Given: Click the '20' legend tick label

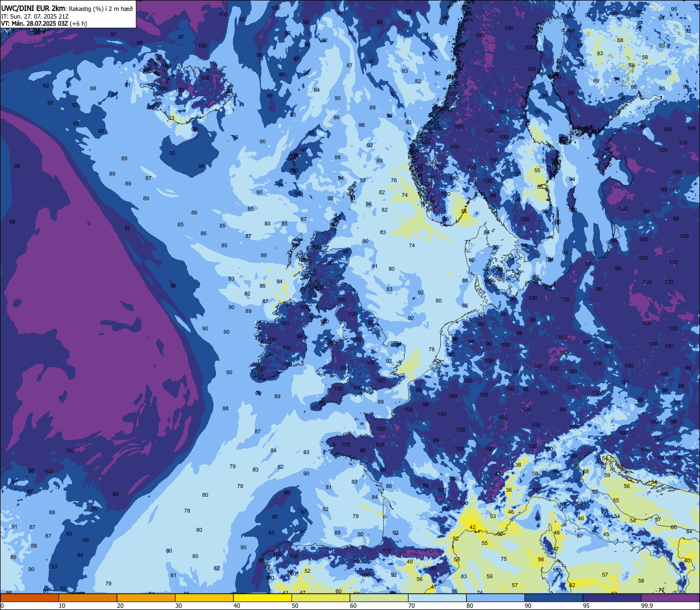Looking at the screenshot, I should (x=120, y=606).
